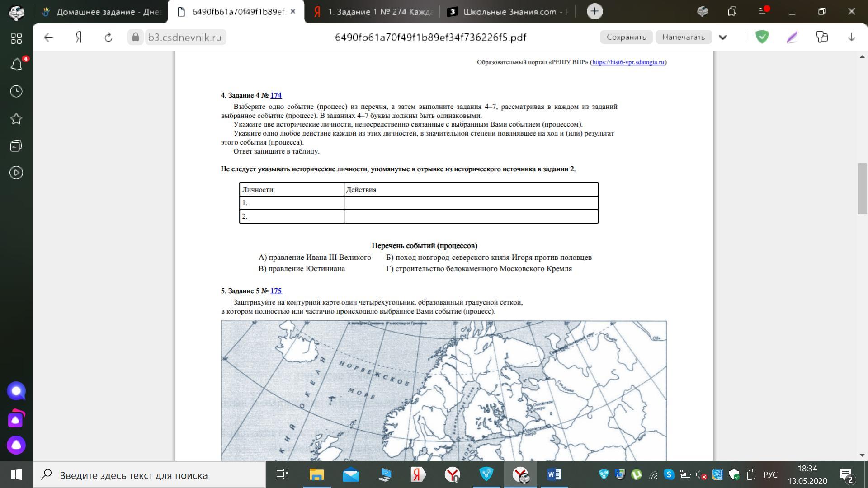Open Yandex home via Я button

click(x=79, y=38)
